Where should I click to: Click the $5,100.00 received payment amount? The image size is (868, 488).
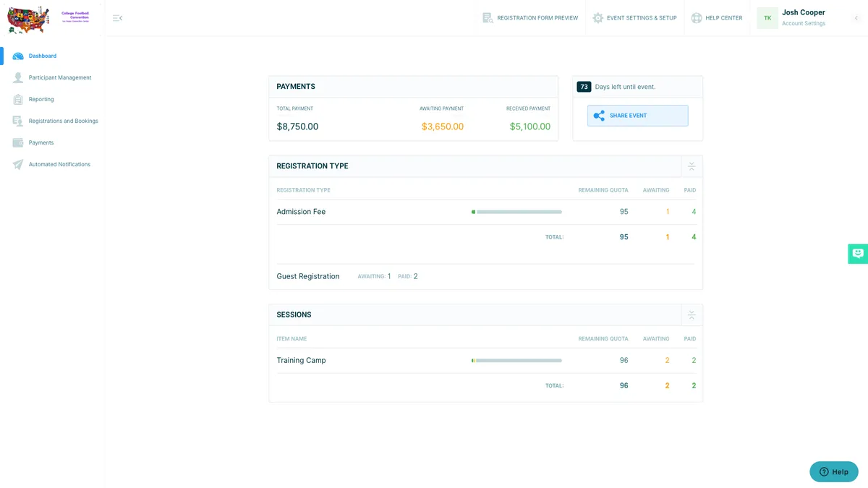530,127
